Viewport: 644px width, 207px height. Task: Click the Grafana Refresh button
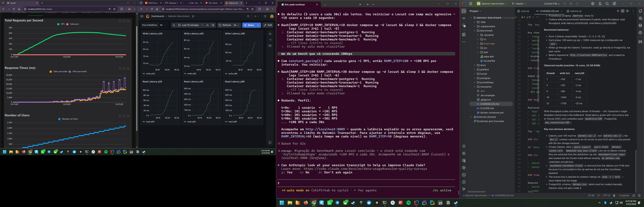point(225,25)
